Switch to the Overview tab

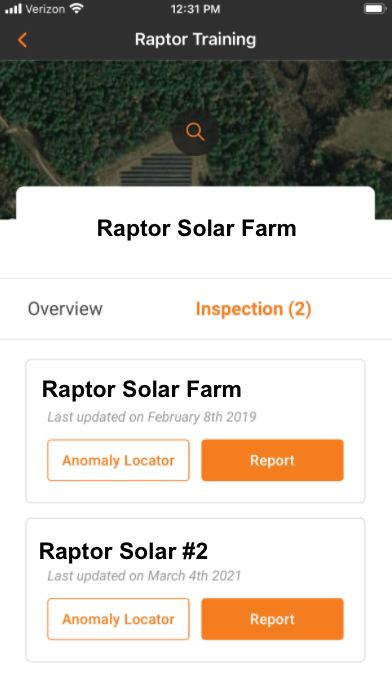click(x=65, y=308)
